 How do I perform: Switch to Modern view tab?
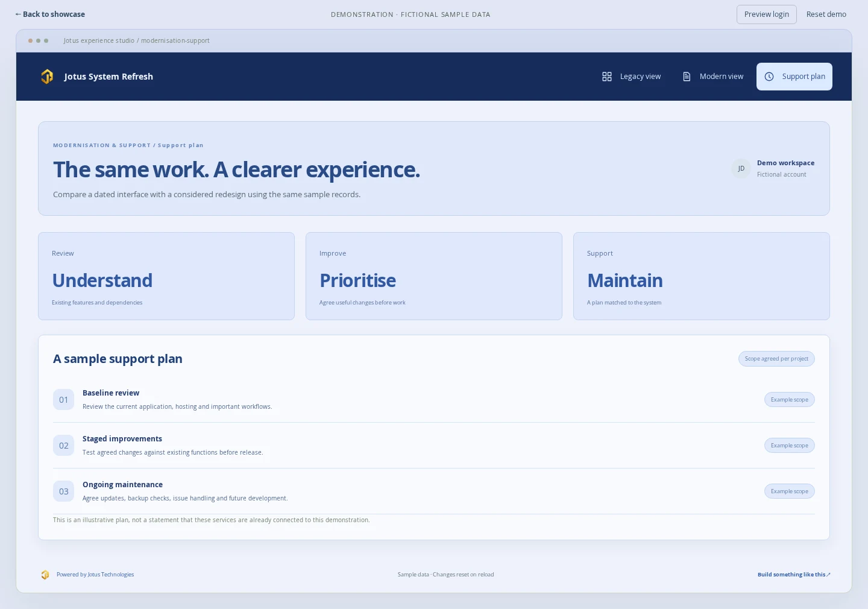click(712, 77)
